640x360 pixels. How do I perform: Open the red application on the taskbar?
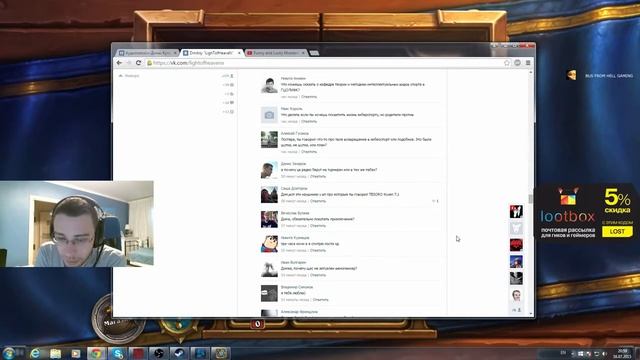(138, 353)
